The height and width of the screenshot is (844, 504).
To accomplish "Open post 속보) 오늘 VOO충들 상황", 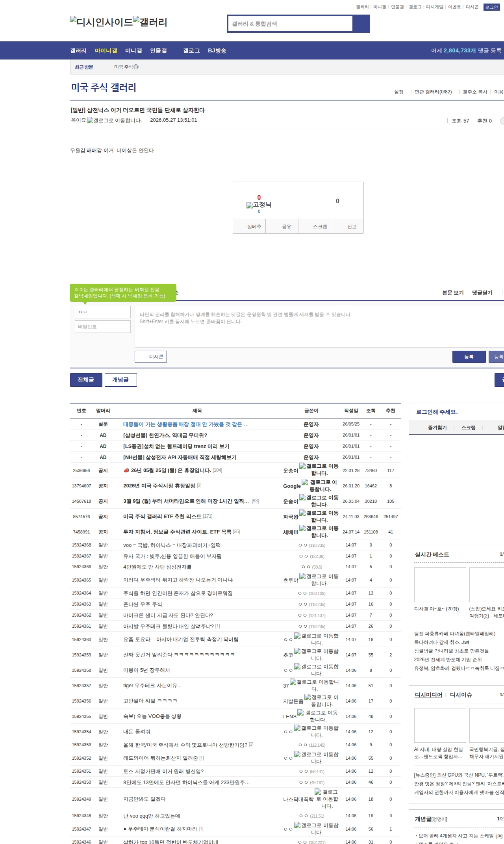I will [152, 716].
